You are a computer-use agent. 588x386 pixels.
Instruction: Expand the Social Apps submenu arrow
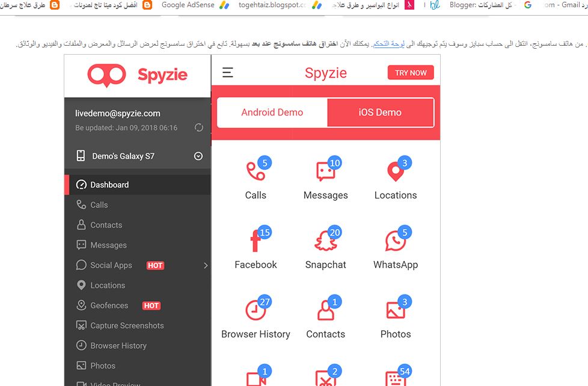[x=206, y=266]
